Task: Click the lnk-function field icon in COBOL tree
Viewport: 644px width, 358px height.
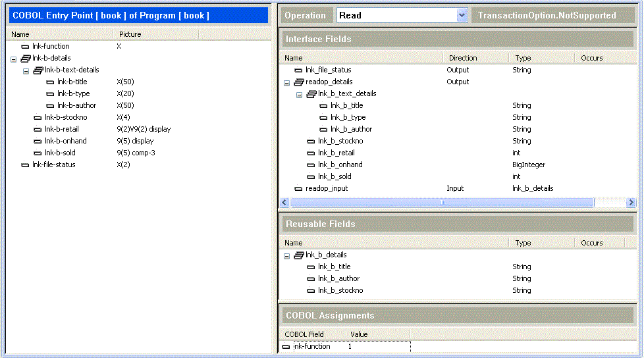Action: click(25, 47)
